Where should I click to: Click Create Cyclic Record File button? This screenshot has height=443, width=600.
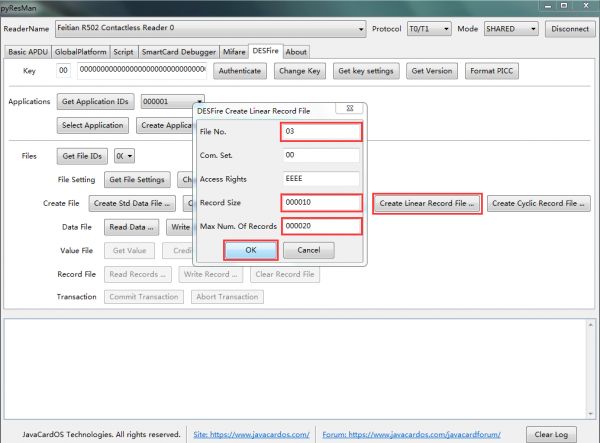click(538, 204)
